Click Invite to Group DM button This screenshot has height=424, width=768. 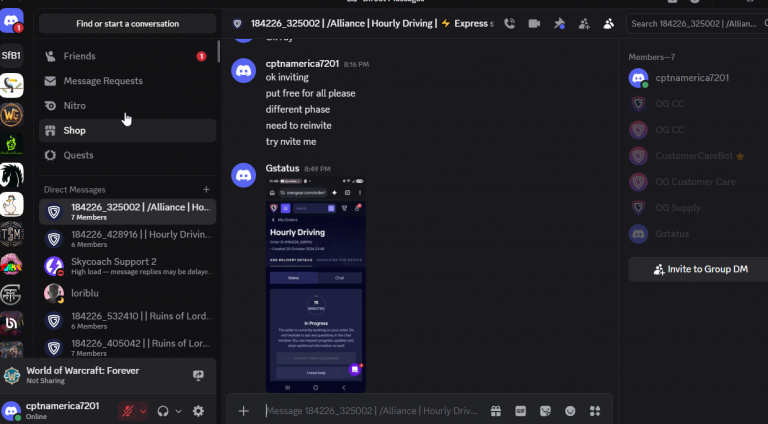tap(699, 269)
